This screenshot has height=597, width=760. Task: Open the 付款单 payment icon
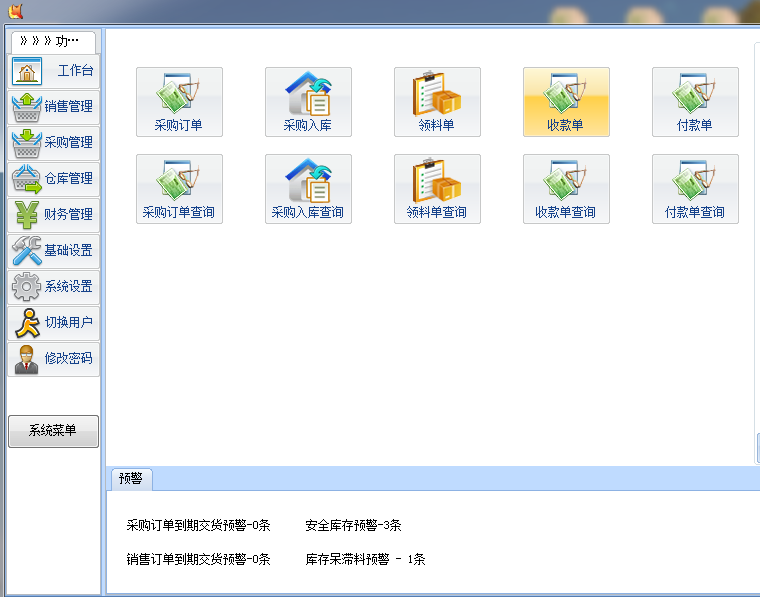pos(695,101)
